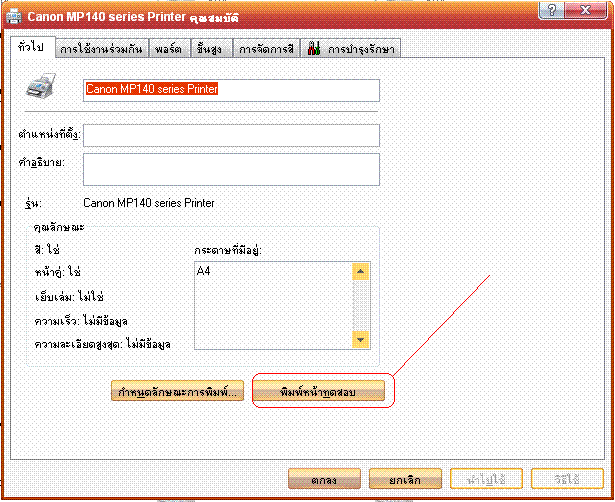Click the กำหนดลักษณะการพิมพ์ preferences button
615x502 pixels.
pyautogui.click(x=178, y=391)
